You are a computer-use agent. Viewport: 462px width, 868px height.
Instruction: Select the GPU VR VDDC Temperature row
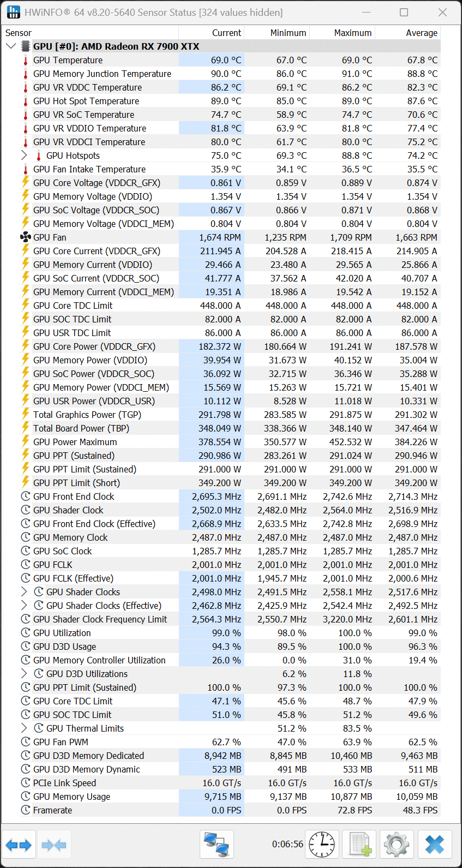tap(221, 87)
